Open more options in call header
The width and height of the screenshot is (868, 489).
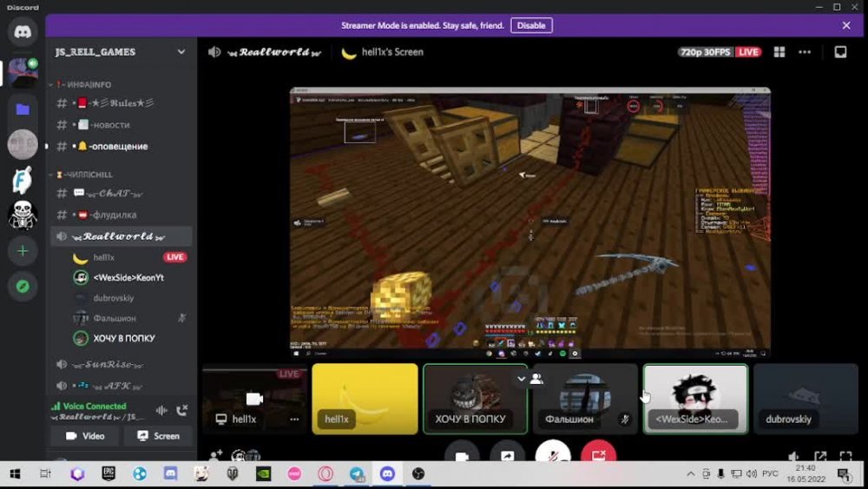[x=805, y=52]
